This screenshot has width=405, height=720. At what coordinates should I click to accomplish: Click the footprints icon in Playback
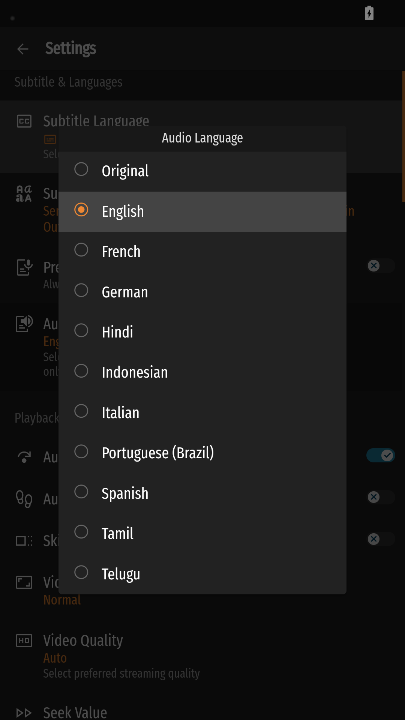(24, 499)
